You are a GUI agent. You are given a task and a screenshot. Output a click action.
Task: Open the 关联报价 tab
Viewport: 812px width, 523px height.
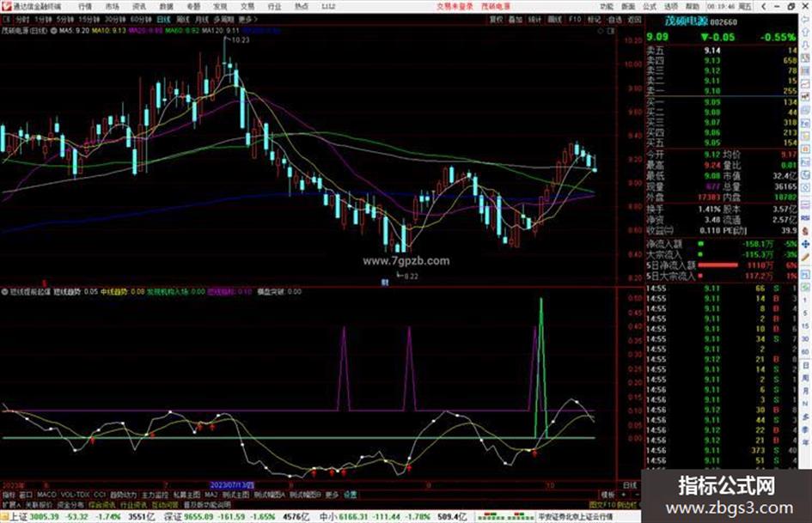tap(39, 504)
